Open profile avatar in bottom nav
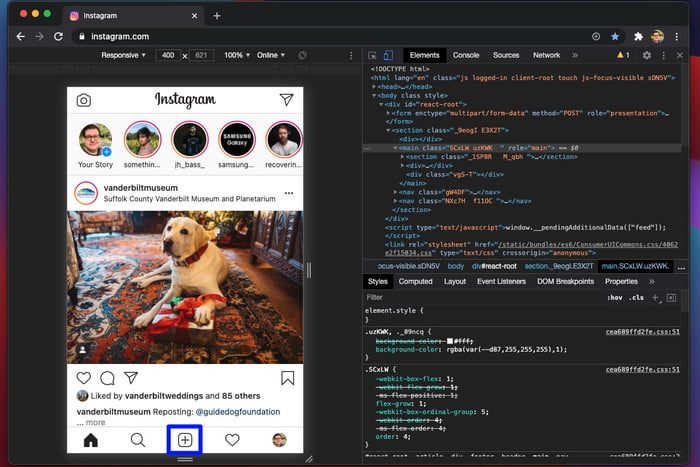Image resolution: width=700 pixels, height=467 pixels. point(279,440)
